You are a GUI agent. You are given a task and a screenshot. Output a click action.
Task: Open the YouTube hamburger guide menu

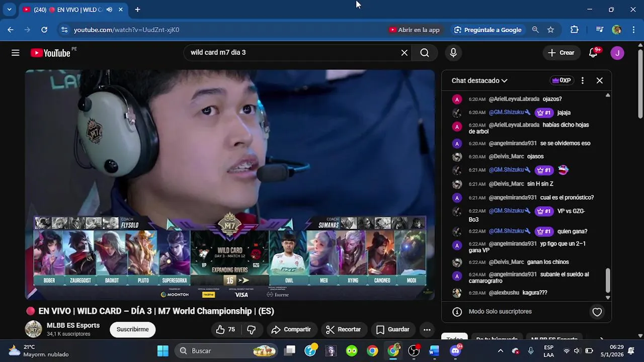point(16,53)
